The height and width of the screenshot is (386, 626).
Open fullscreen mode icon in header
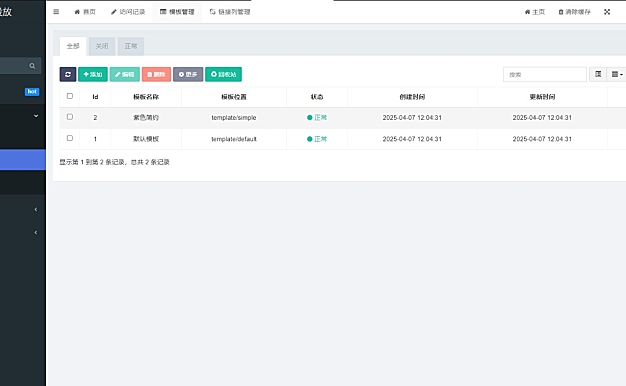pos(607,12)
